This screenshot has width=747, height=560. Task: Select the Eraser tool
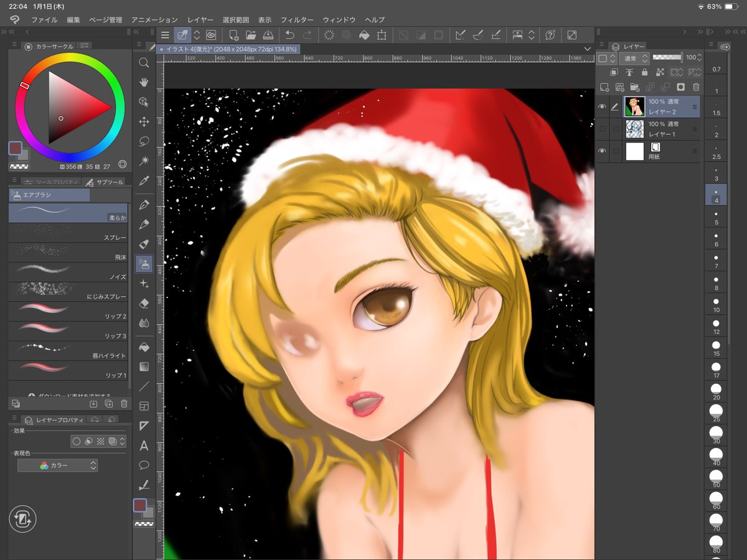point(144,303)
